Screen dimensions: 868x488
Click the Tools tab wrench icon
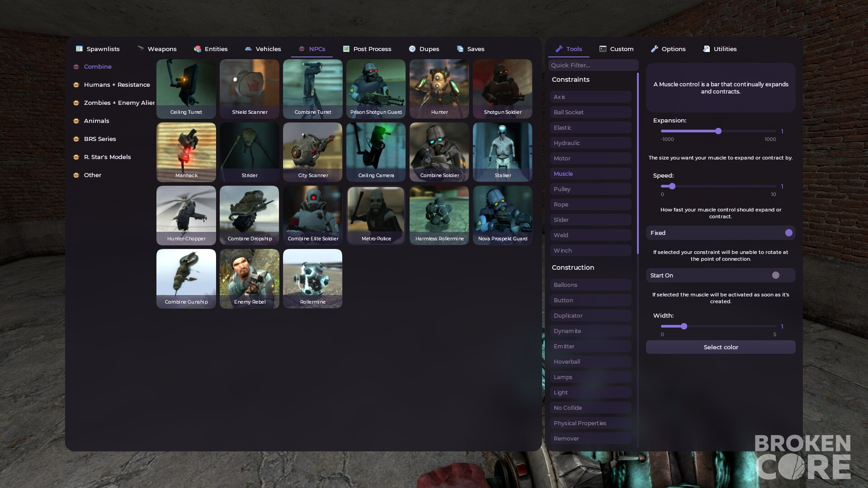click(559, 49)
